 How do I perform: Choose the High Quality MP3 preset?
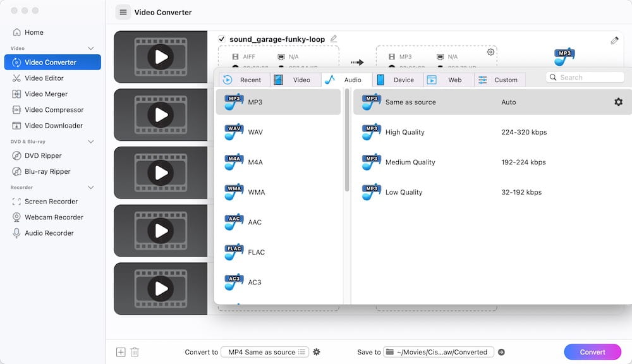492,132
